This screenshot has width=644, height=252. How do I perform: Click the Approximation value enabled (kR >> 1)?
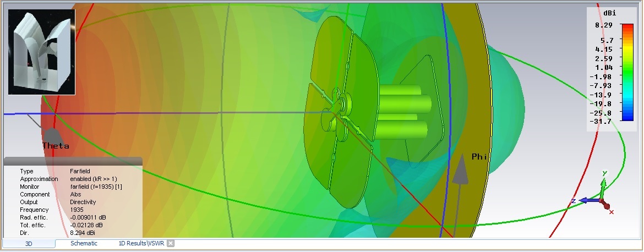(94, 179)
